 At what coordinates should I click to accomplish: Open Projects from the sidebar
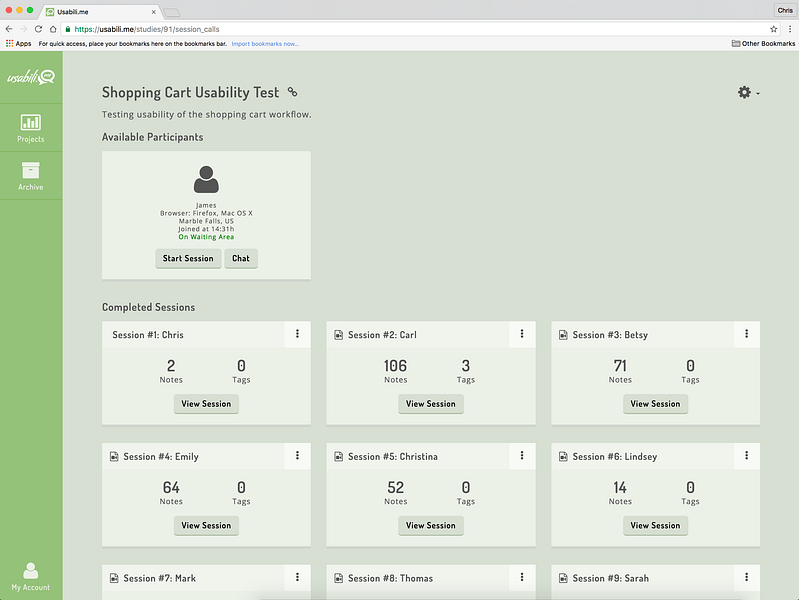click(31, 128)
